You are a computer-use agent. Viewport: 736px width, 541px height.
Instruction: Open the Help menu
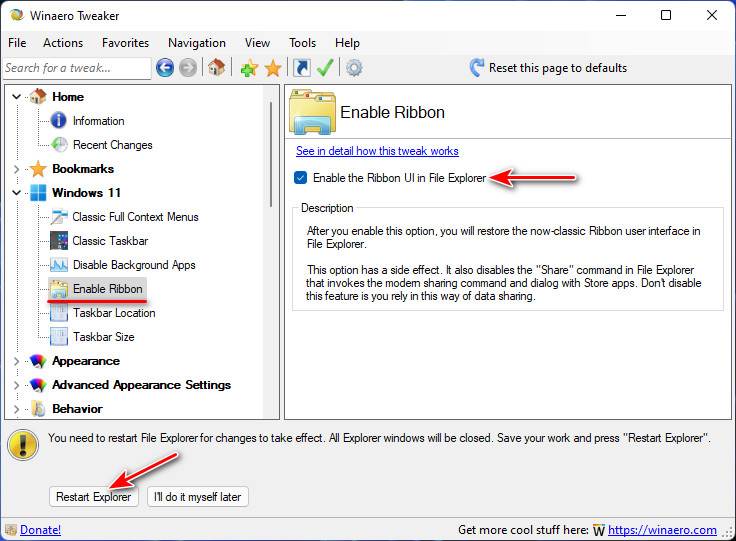347,43
